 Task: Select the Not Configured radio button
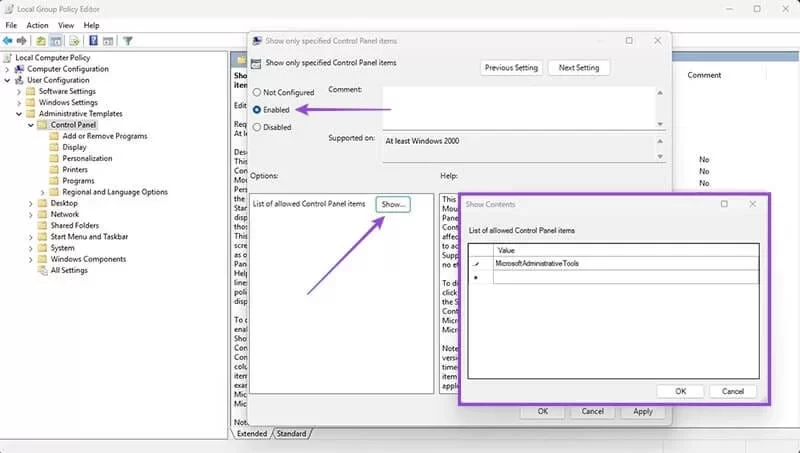click(258, 91)
